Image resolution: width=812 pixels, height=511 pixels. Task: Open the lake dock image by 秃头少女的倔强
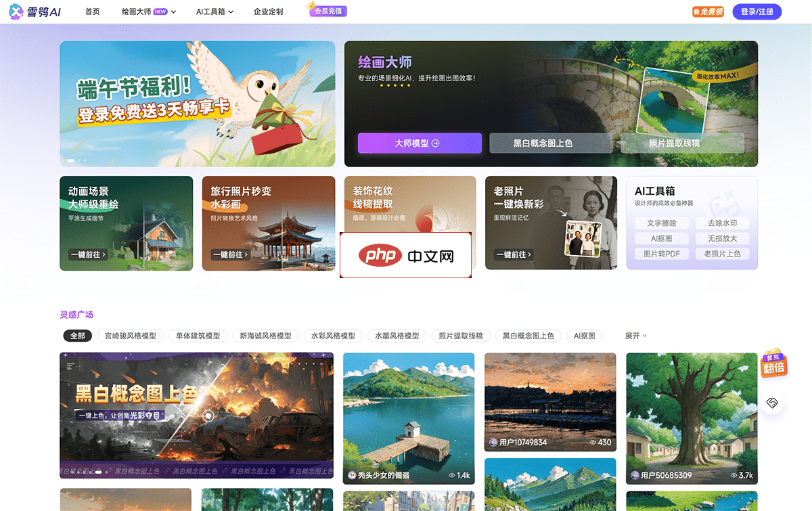[x=409, y=418]
